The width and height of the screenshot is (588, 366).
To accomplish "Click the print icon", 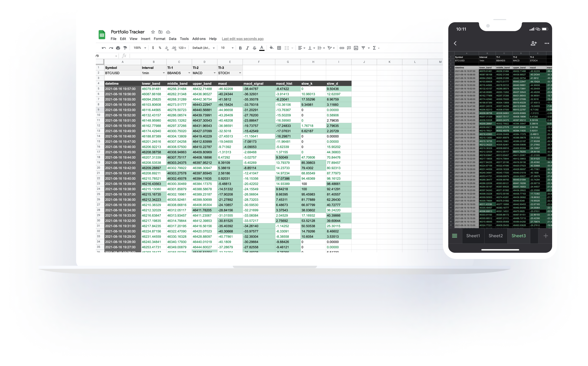I will click(118, 48).
